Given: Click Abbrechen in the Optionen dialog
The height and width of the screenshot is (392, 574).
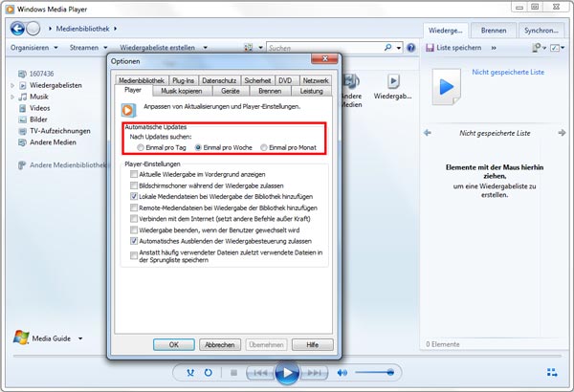Looking at the screenshot, I should [220, 345].
